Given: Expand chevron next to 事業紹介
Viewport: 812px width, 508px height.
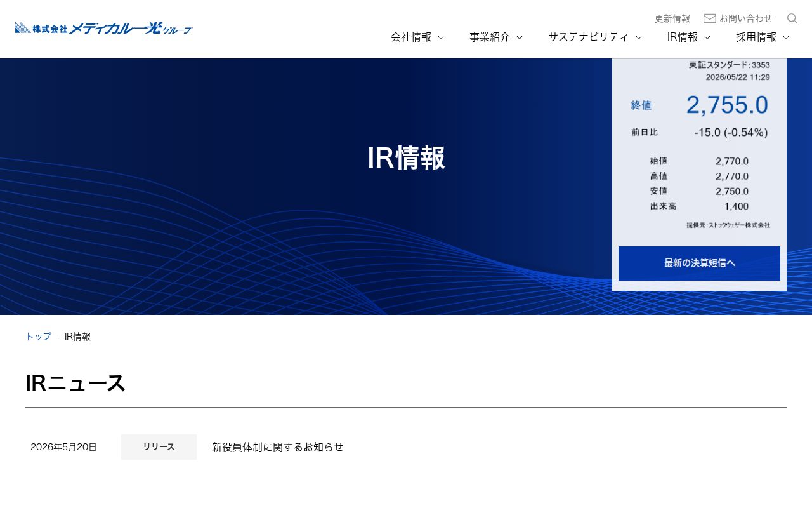Looking at the screenshot, I should [520, 37].
